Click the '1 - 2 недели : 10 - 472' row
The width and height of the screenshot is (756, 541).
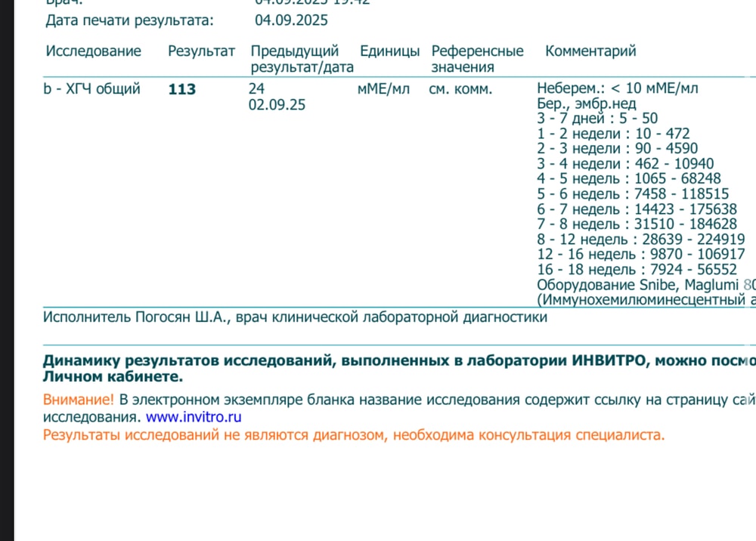point(613,134)
